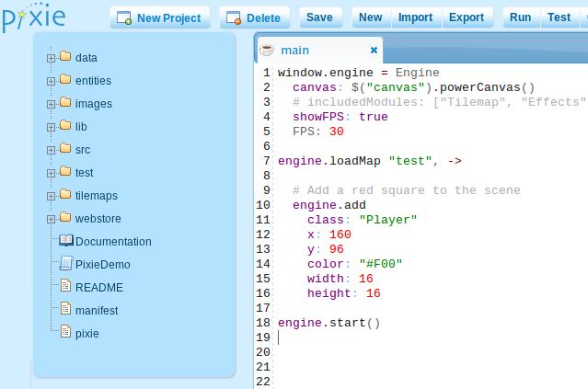Click the src folder icon

pyautogui.click(x=65, y=148)
